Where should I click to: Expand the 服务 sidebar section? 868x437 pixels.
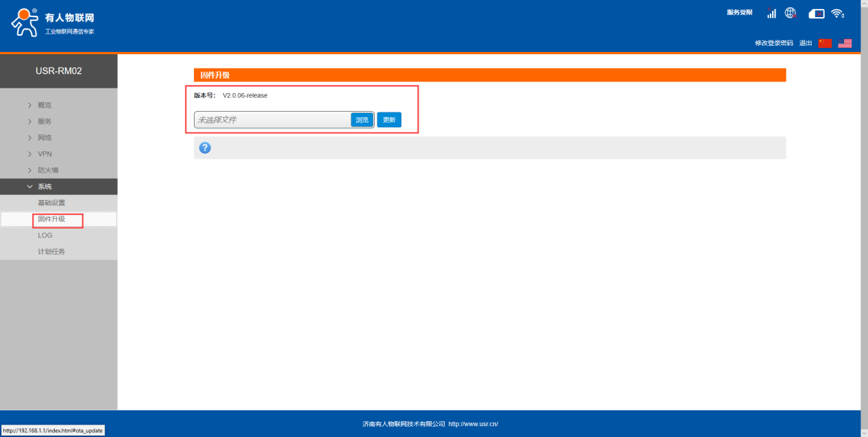point(45,121)
